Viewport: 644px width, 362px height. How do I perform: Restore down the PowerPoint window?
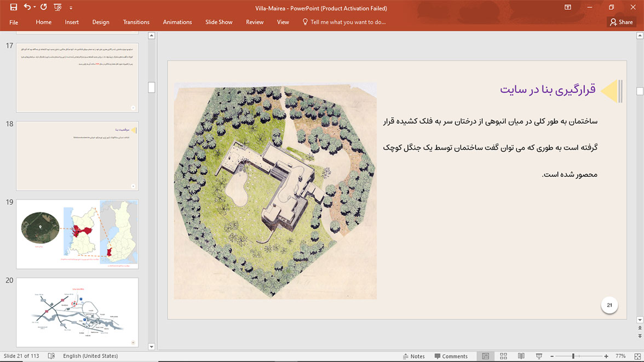tap(611, 8)
